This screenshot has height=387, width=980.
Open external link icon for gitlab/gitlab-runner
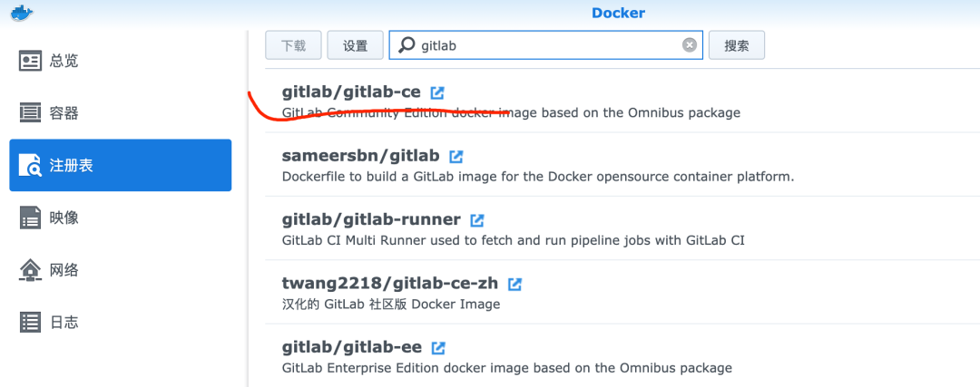(x=477, y=220)
